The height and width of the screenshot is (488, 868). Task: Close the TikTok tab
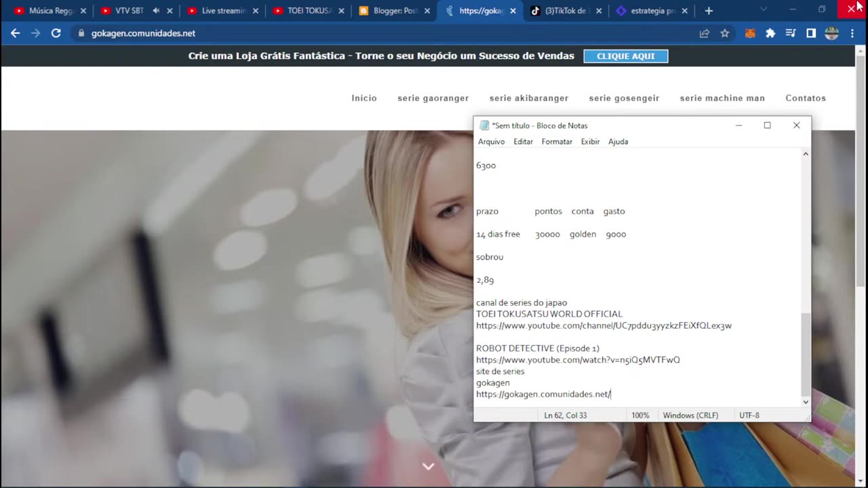[599, 11]
